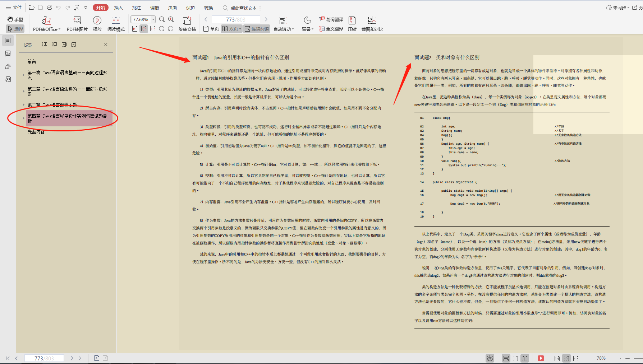Screen dimensions: 643x364
Task: Toggle the toolbar fit page icon
Action: coord(144,29)
